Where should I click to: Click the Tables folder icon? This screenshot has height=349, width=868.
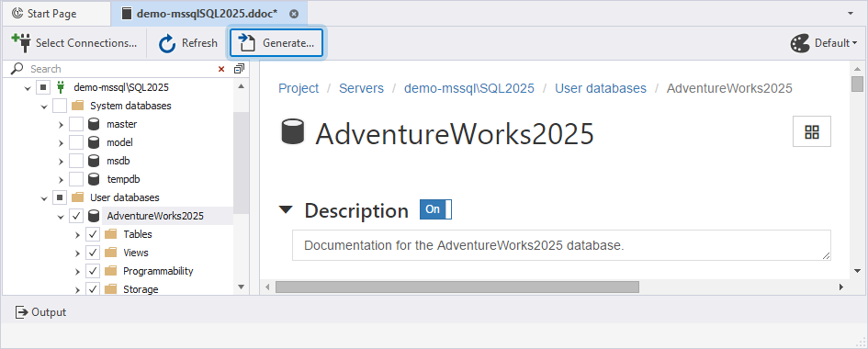pos(111,234)
